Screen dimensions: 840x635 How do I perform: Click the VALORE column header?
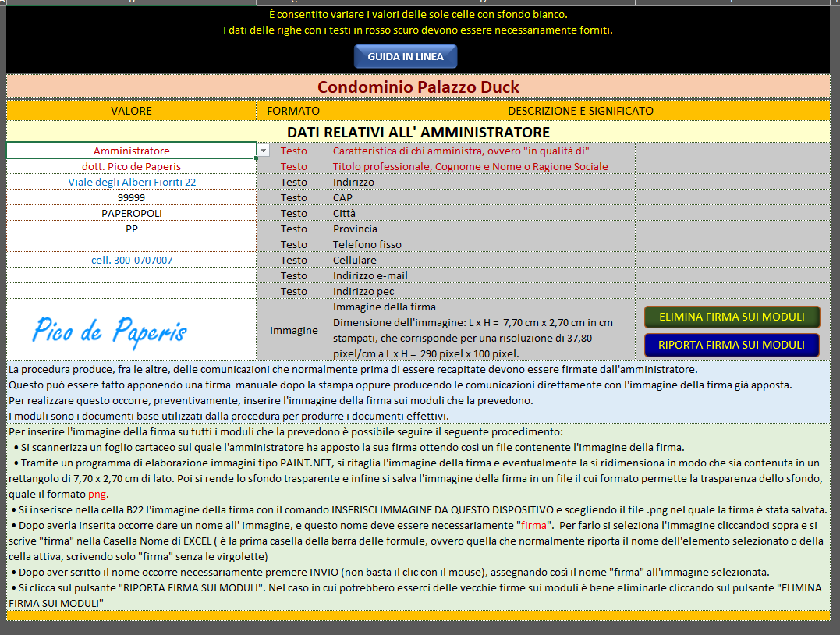click(131, 111)
